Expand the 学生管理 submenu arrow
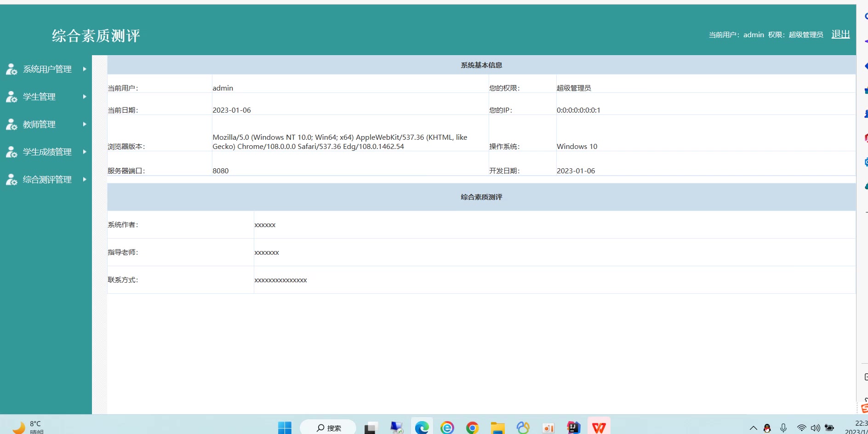The image size is (868, 434). [x=85, y=97]
